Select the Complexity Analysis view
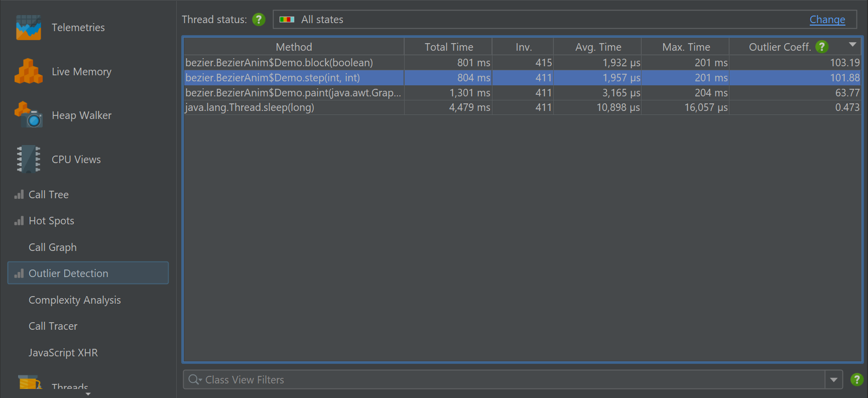868x398 pixels. pos(75,300)
